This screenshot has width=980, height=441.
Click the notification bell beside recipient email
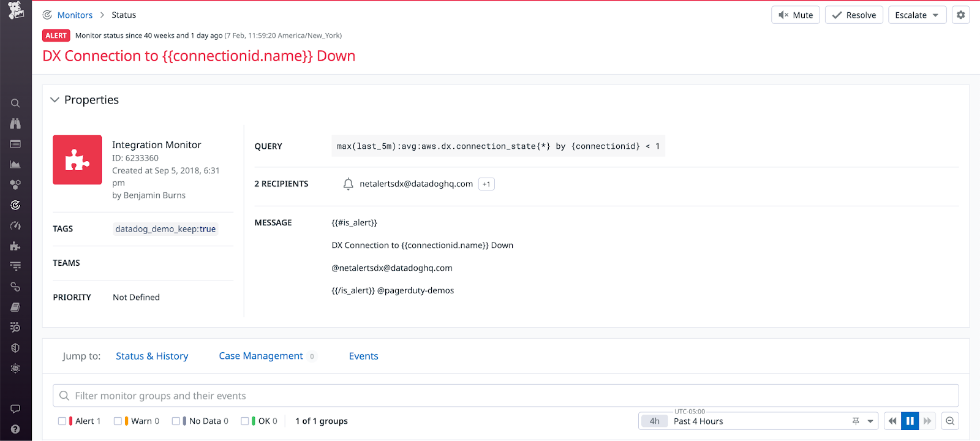tap(348, 184)
